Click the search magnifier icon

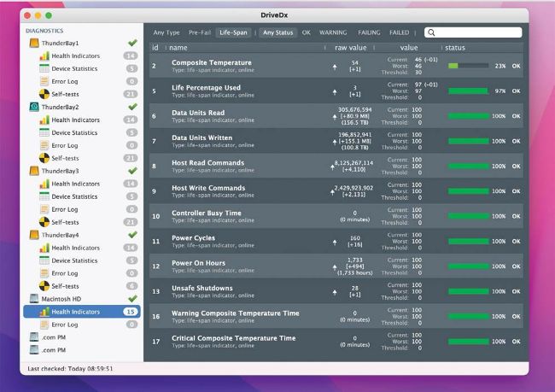click(432, 32)
